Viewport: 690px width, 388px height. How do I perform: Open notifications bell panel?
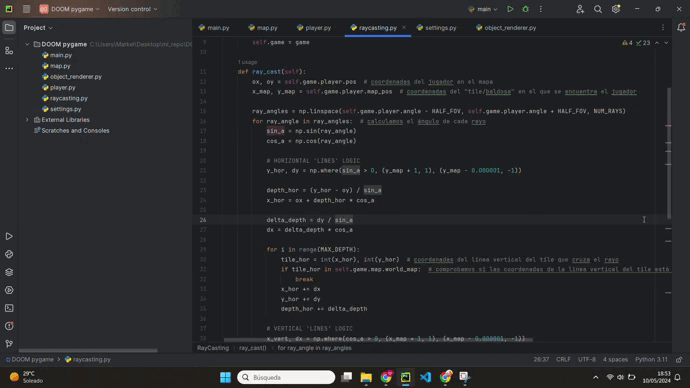tap(681, 27)
